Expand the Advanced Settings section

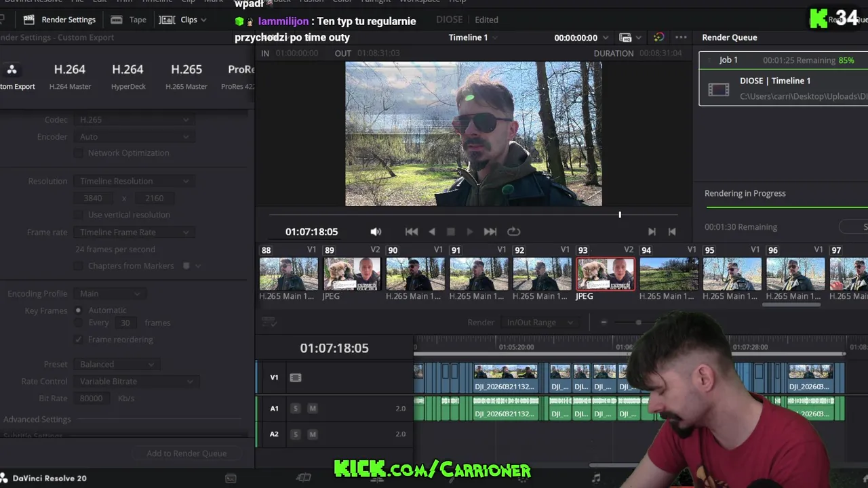point(37,420)
